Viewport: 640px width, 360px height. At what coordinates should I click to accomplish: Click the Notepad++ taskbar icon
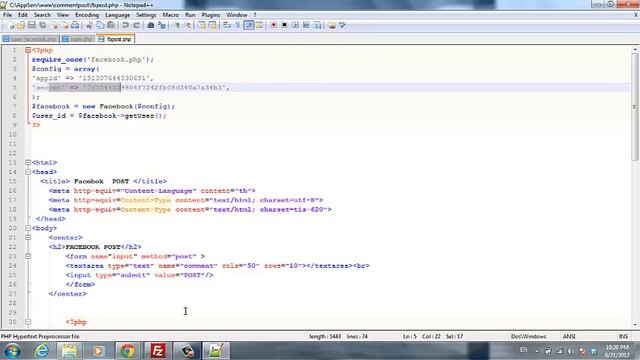216,351
